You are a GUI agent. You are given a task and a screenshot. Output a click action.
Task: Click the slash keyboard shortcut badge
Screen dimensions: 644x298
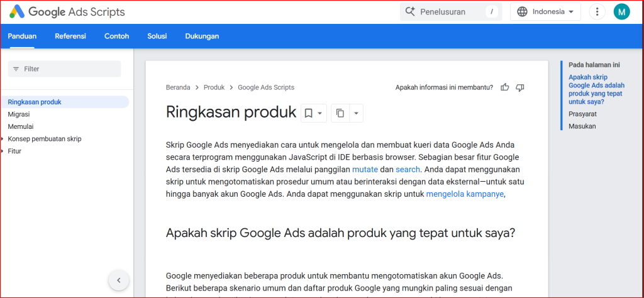pyautogui.click(x=492, y=12)
